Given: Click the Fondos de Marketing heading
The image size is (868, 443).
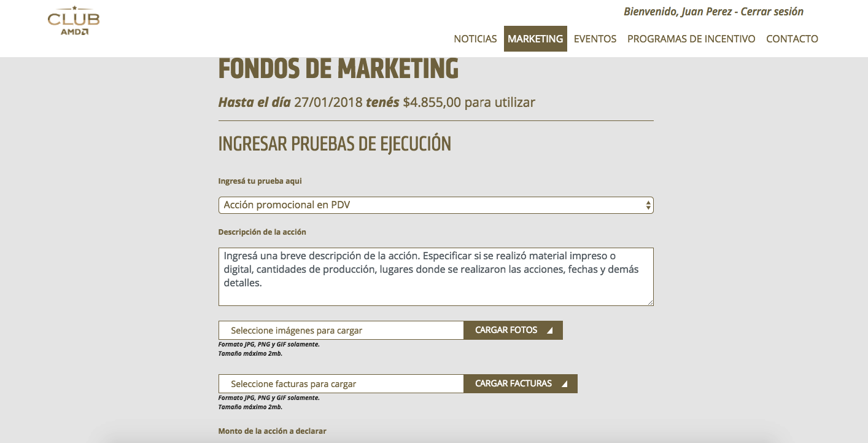Looking at the screenshot, I should [338, 69].
